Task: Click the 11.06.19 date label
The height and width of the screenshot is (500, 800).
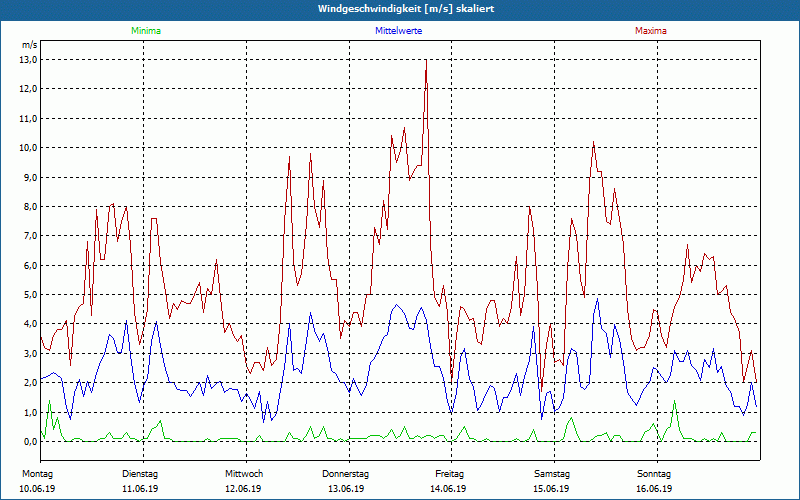Action: (140, 489)
